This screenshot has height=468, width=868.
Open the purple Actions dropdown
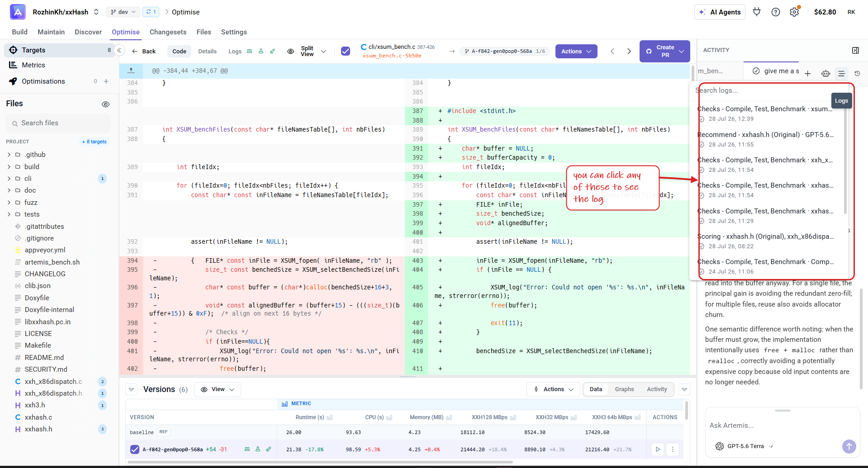[x=576, y=51]
